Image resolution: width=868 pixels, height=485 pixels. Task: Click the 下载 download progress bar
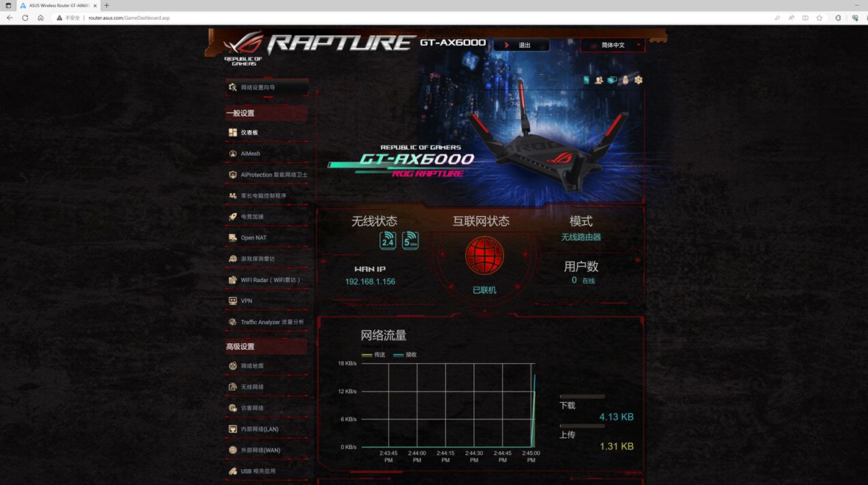(x=582, y=396)
